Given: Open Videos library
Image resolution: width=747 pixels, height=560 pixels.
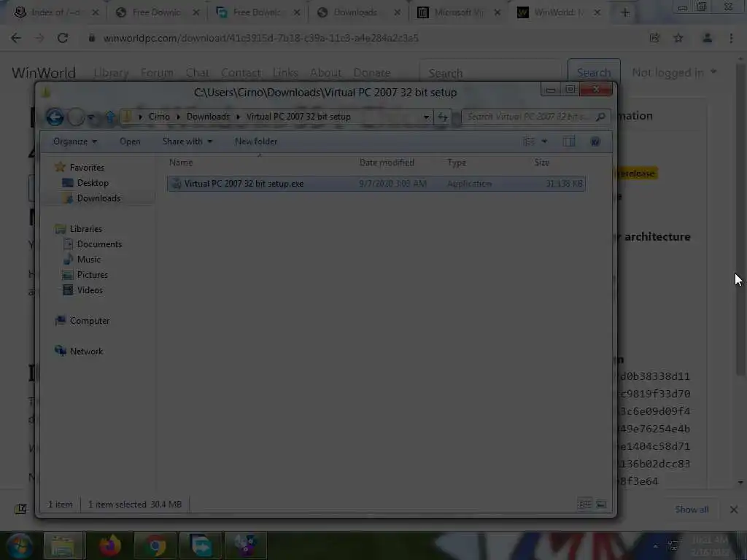Looking at the screenshot, I should tap(90, 290).
